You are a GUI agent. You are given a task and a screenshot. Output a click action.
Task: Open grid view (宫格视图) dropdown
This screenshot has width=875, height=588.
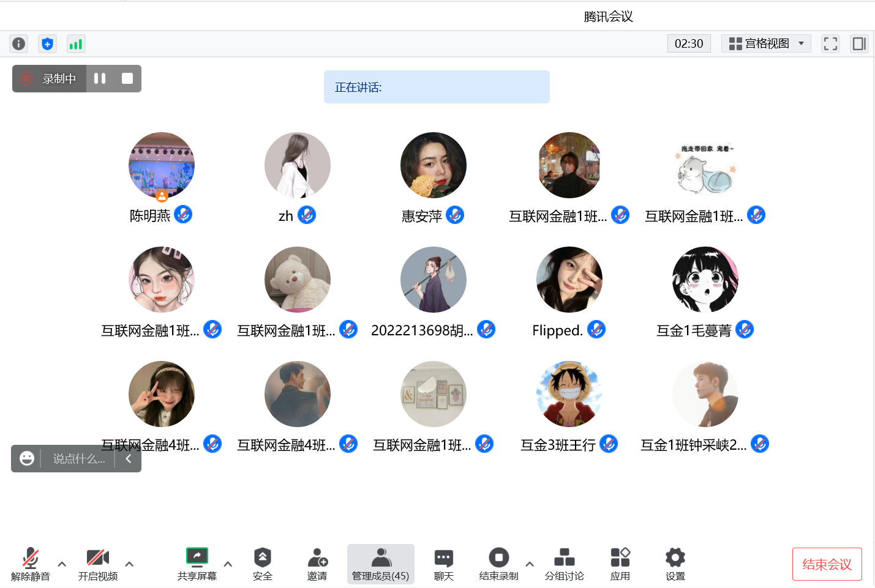click(766, 43)
